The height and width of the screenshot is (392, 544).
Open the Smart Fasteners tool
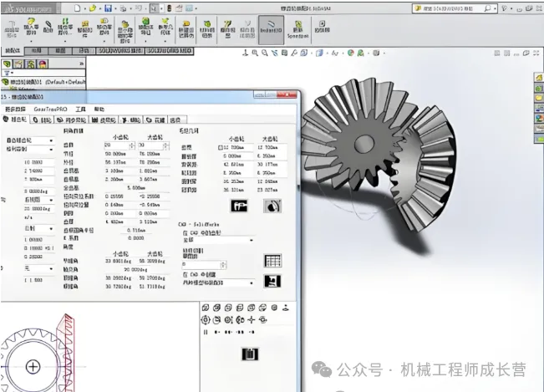(84, 28)
